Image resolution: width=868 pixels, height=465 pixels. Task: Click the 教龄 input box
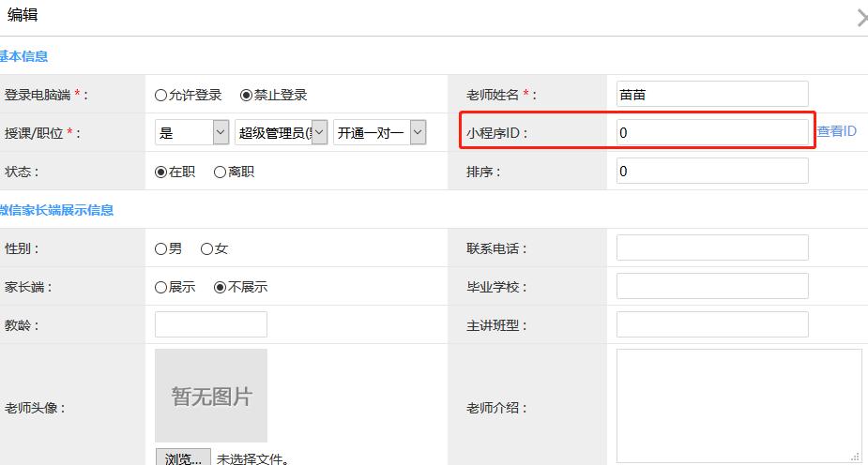click(210, 324)
